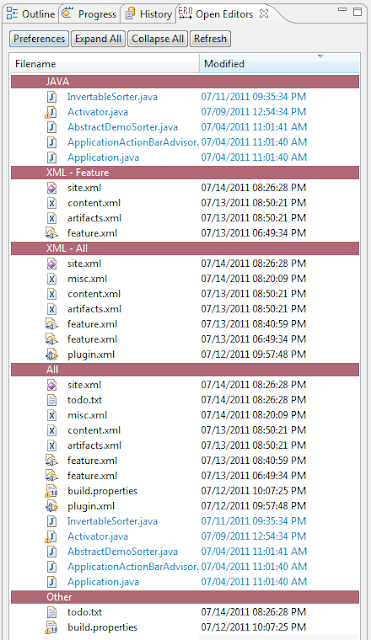Image resolution: width=371 pixels, height=640 pixels.
Task: Select 08:40:59 feature.xml name in All group
Action: tap(92, 460)
